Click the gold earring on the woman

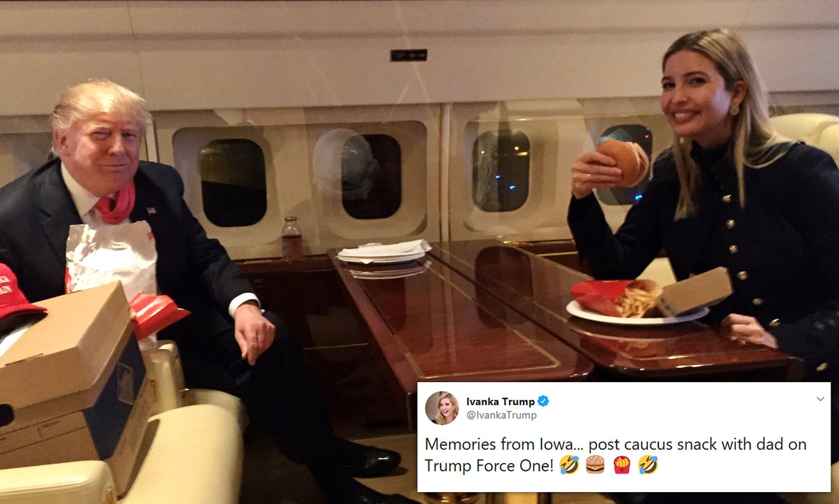733,109
